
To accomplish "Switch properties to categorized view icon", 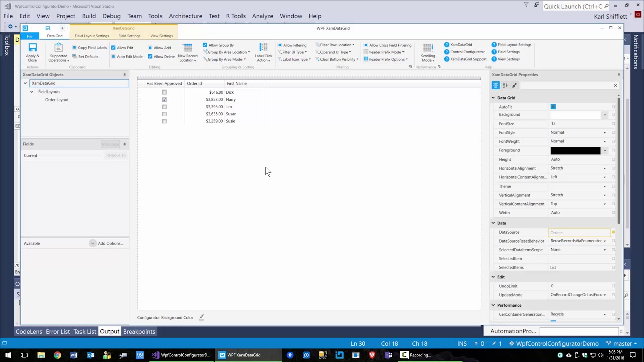I will coord(496,85).
